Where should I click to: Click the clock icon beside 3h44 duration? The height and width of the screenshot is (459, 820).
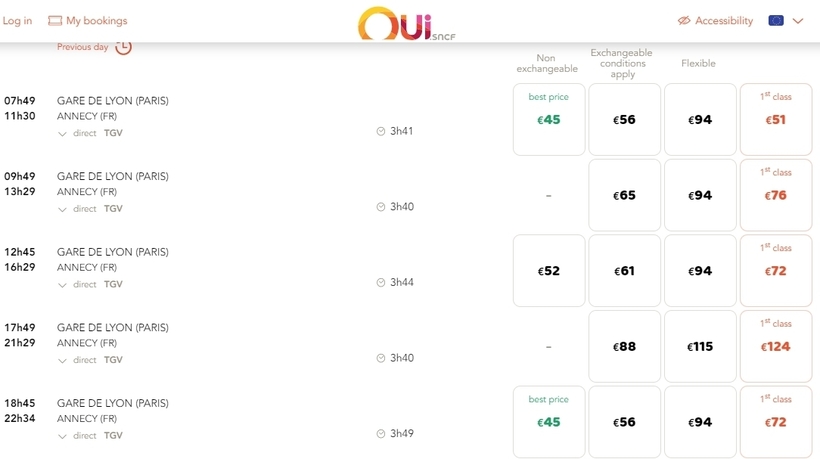pyautogui.click(x=381, y=282)
